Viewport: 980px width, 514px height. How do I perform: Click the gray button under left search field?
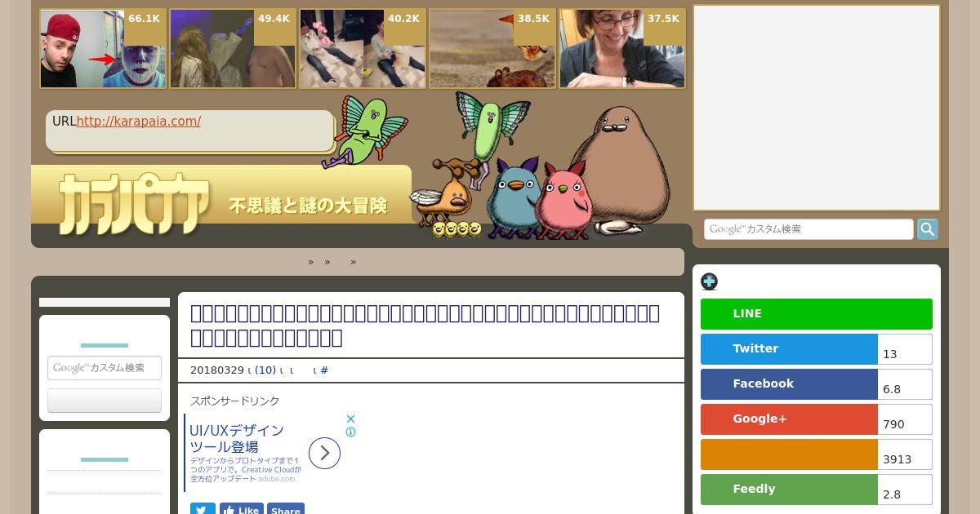tap(105, 401)
